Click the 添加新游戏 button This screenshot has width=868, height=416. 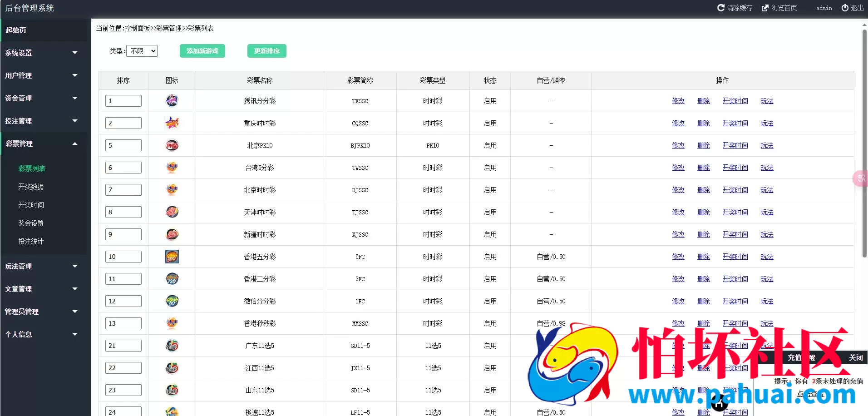click(x=202, y=51)
